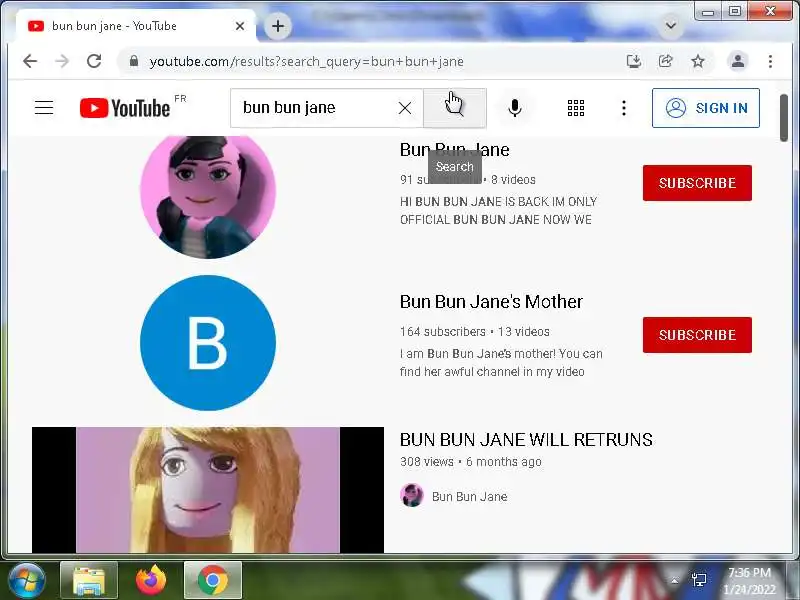The width and height of the screenshot is (800, 600).
Task: Open the Chrome three-dot menu
Action: [770, 61]
